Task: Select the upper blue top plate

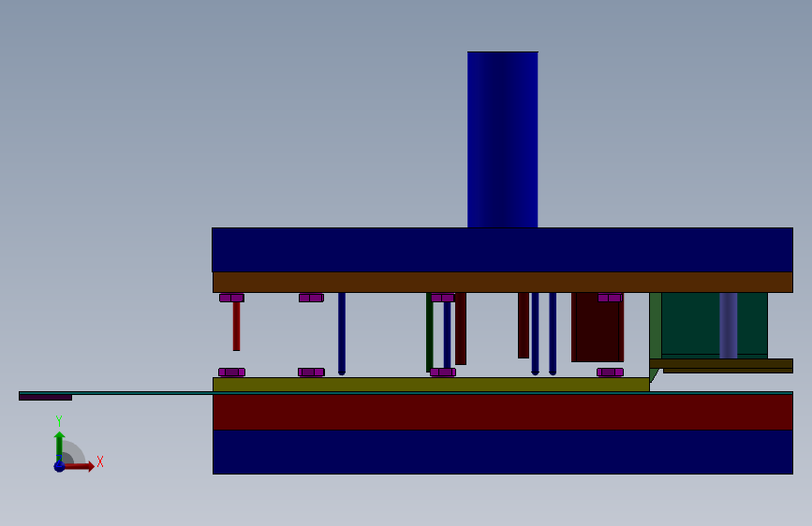Action: 502,250
